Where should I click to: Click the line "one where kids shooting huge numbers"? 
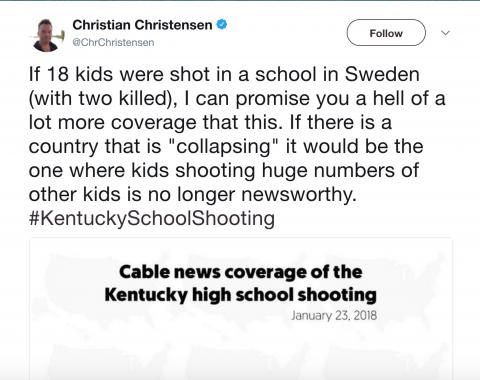pos(224,171)
